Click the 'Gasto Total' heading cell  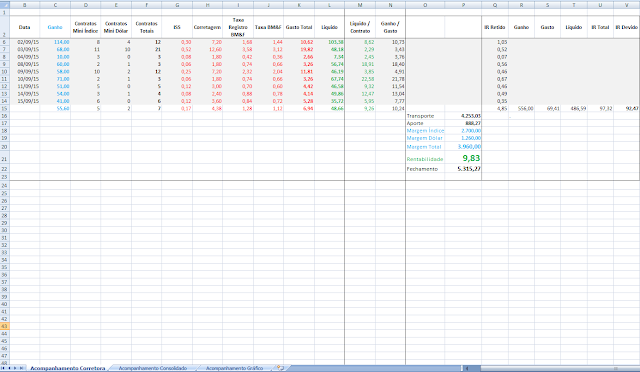tap(299, 27)
